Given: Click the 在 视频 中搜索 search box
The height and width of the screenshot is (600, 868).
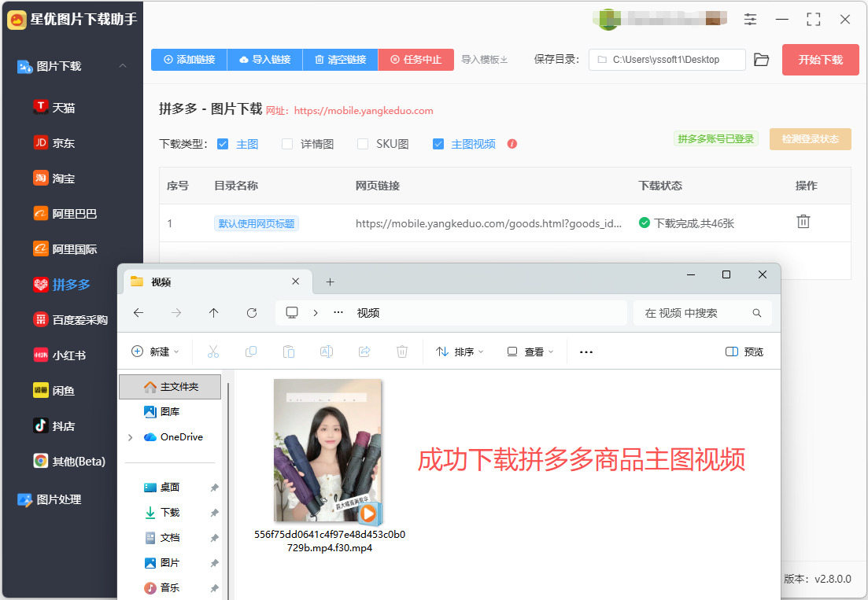Looking at the screenshot, I should 702,313.
